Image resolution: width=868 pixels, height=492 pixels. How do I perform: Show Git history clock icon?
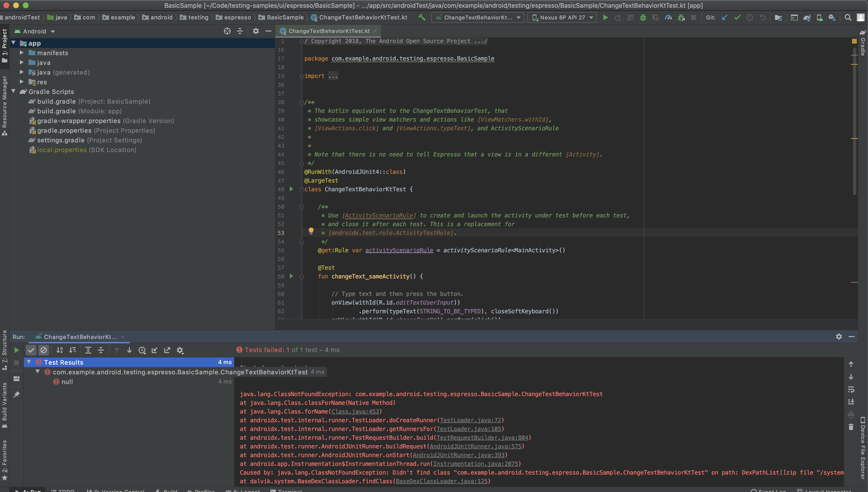[750, 18]
